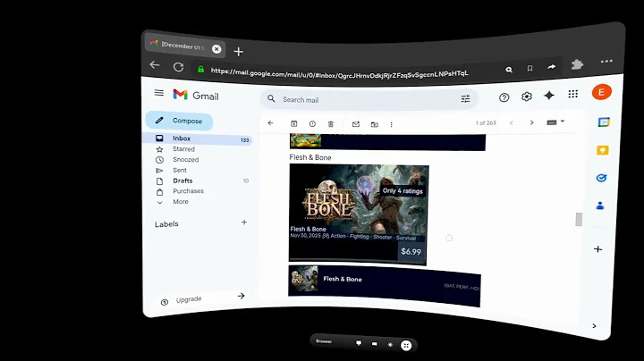Bookmark this page

pyautogui.click(x=530, y=68)
